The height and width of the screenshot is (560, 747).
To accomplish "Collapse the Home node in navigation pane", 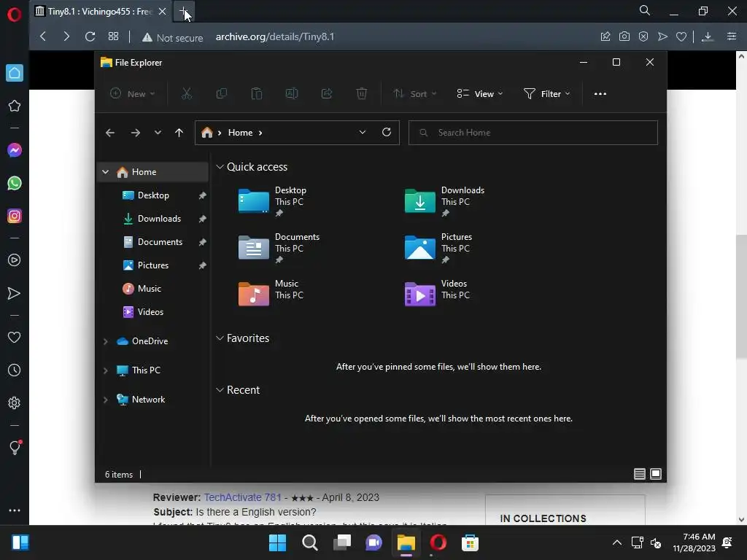I will pos(106,172).
